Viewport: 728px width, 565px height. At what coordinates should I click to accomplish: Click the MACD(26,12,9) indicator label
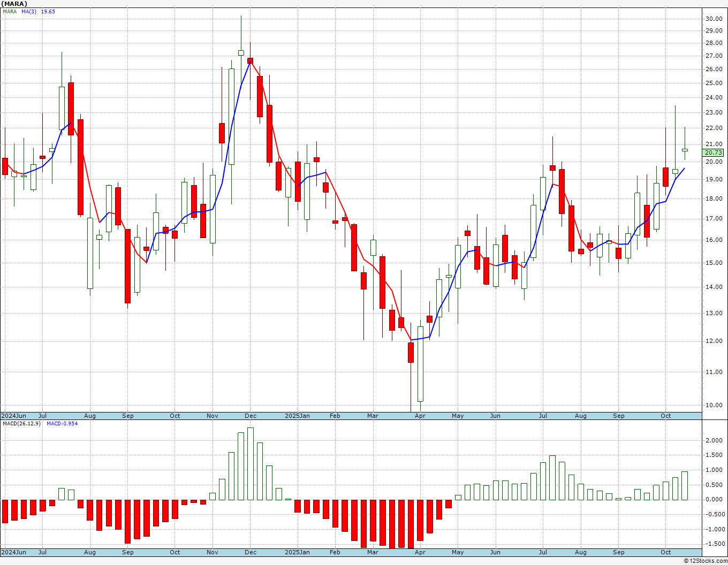pos(21,424)
